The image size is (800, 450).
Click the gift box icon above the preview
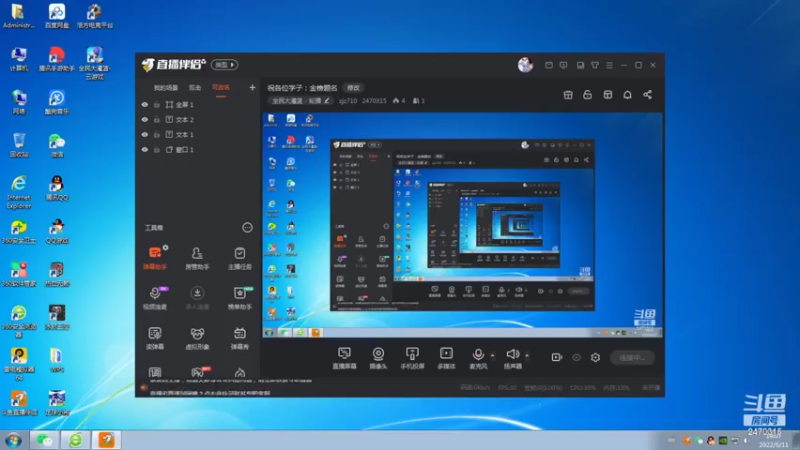pyautogui.click(x=568, y=95)
